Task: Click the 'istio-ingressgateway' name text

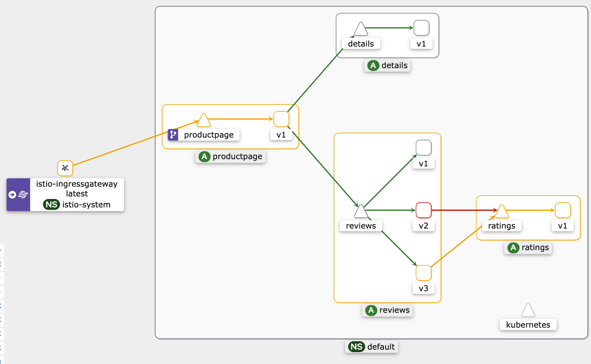Action: 77,184
